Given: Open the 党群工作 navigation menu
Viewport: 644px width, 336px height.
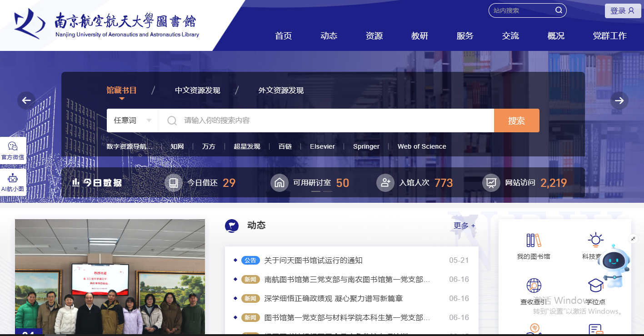Looking at the screenshot, I should tap(609, 36).
